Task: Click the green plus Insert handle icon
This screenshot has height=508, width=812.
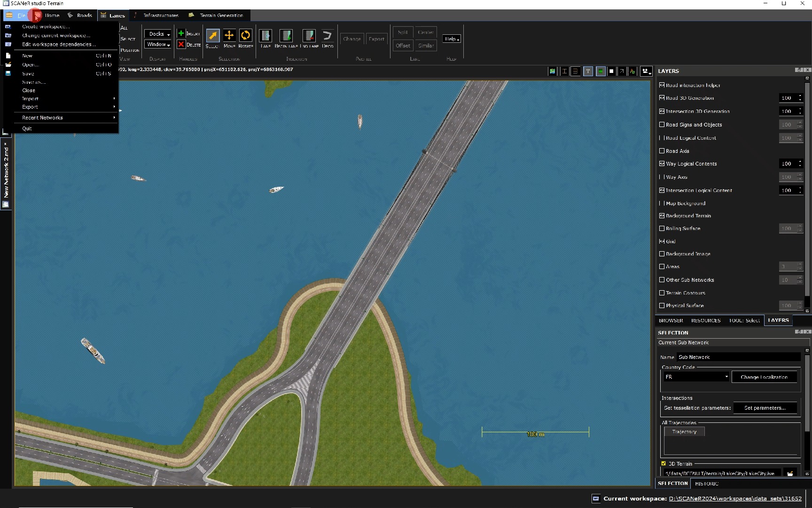Action: (181, 33)
